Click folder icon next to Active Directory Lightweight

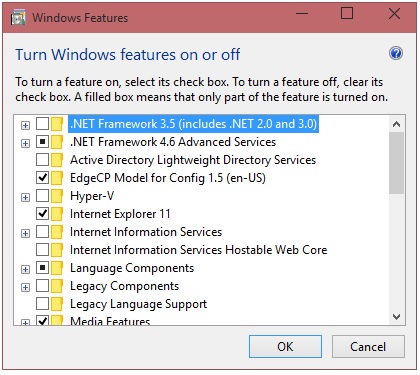(x=57, y=160)
